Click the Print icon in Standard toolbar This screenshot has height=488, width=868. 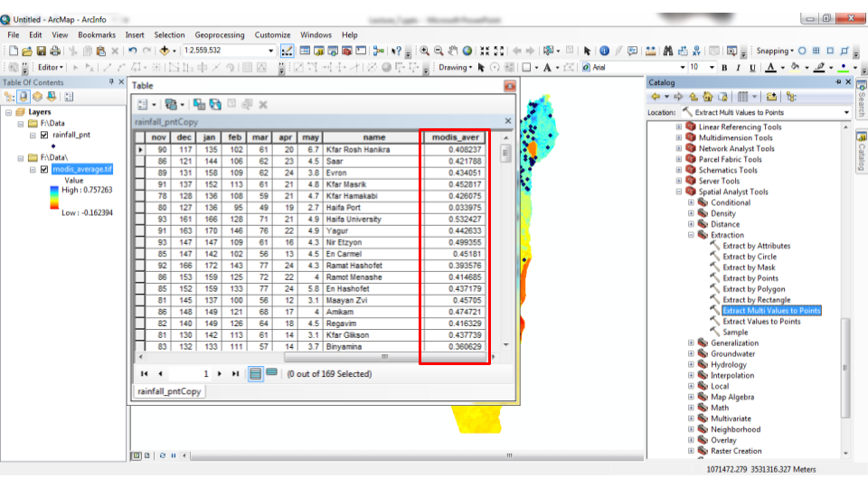[x=55, y=51]
